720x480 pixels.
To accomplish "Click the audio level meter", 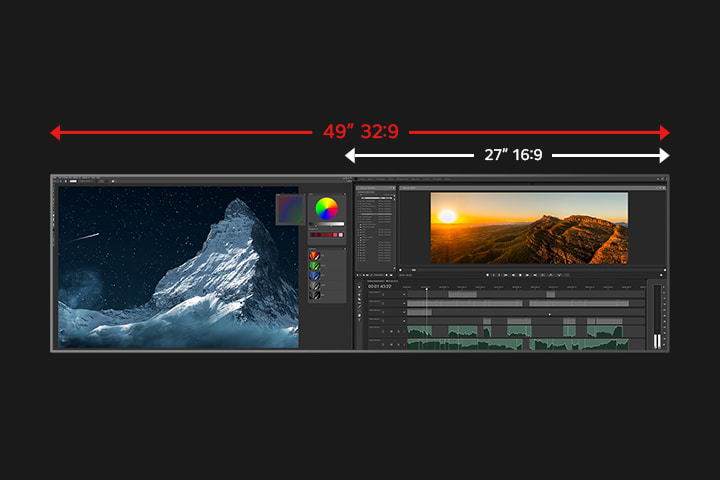I will pyautogui.click(x=657, y=318).
